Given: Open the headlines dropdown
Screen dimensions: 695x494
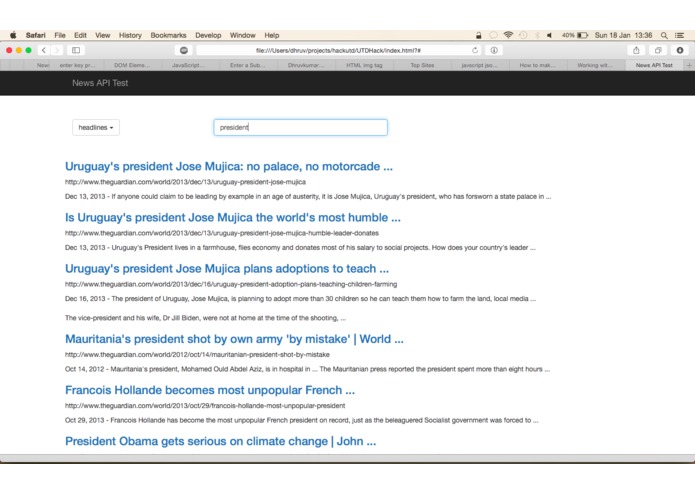Looking at the screenshot, I should (96, 127).
